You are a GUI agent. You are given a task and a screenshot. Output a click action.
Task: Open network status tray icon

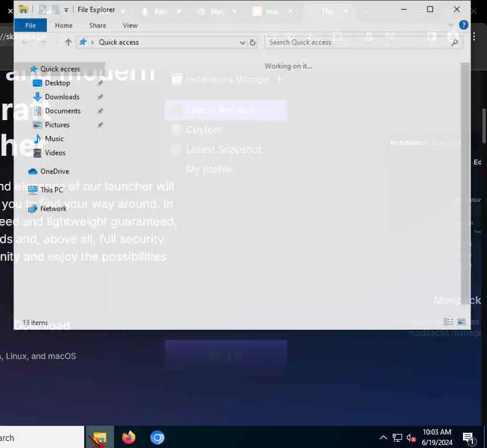coord(397,437)
